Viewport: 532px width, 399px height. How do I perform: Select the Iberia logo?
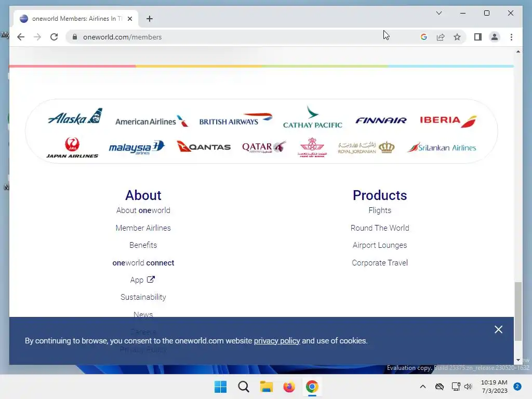coord(448,121)
